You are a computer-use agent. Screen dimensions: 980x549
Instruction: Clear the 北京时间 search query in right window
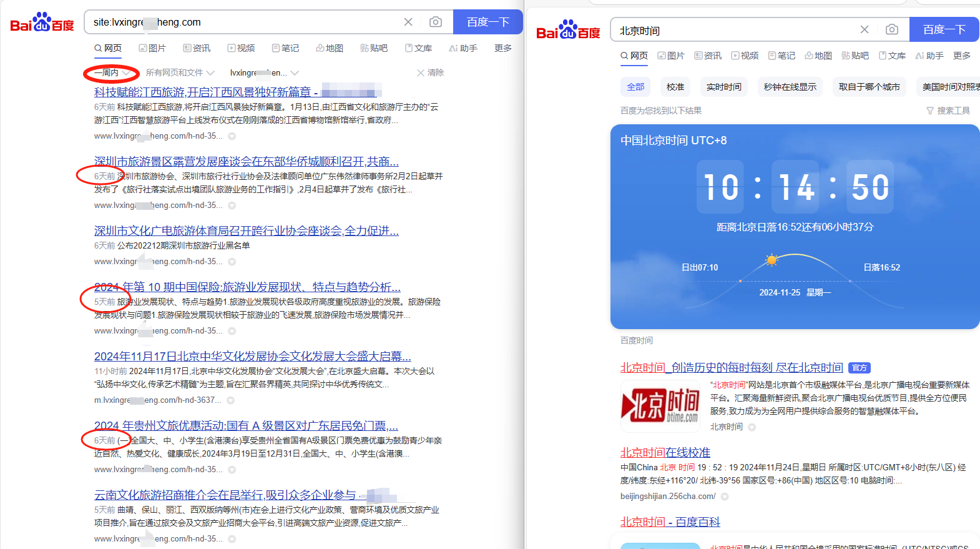tap(865, 29)
